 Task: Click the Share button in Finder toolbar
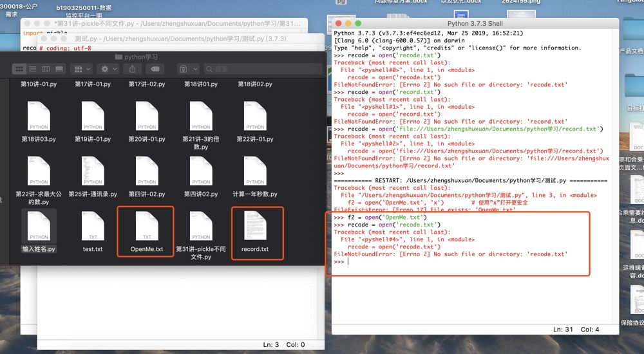click(x=133, y=69)
